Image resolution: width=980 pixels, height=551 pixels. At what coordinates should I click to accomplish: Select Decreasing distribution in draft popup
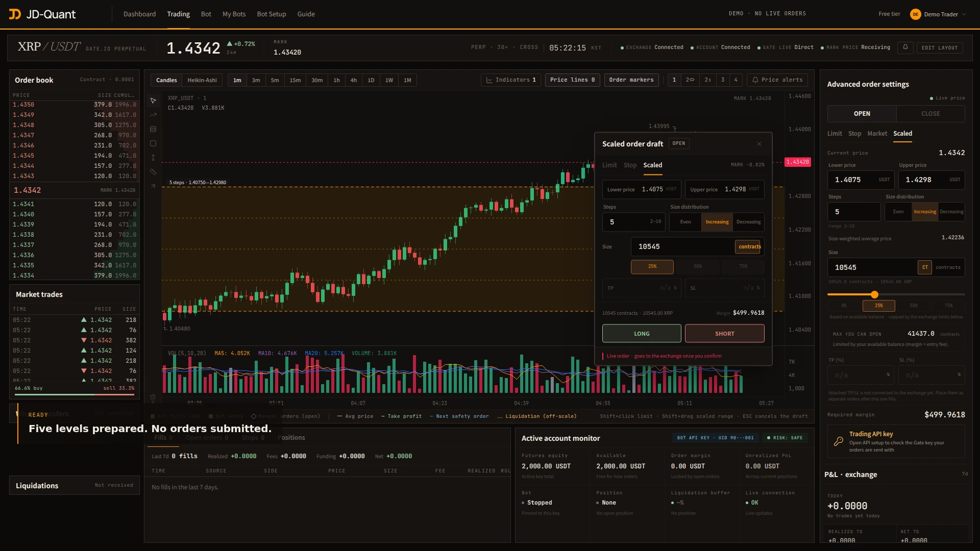(x=748, y=222)
